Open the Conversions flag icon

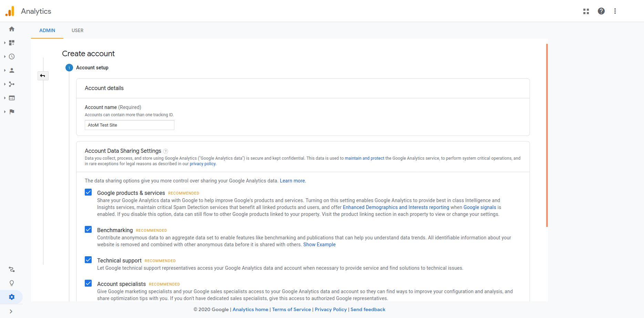12,112
